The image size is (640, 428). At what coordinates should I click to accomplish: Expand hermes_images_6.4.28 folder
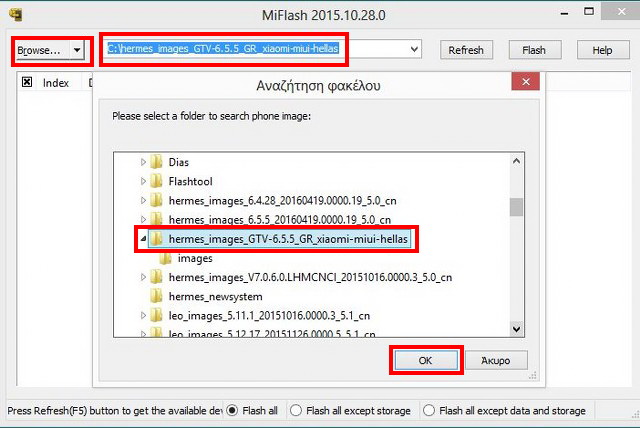(x=143, y=200)
